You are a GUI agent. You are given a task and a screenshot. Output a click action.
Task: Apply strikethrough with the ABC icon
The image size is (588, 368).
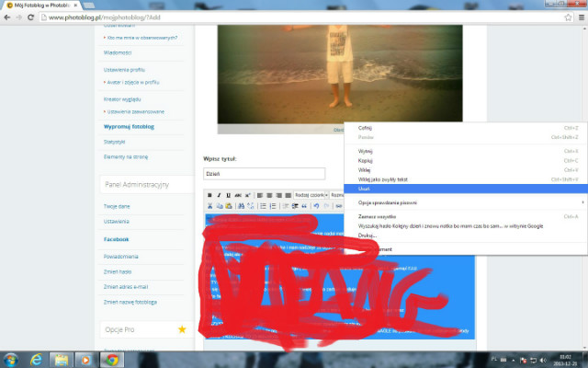[x=238, y=195]
